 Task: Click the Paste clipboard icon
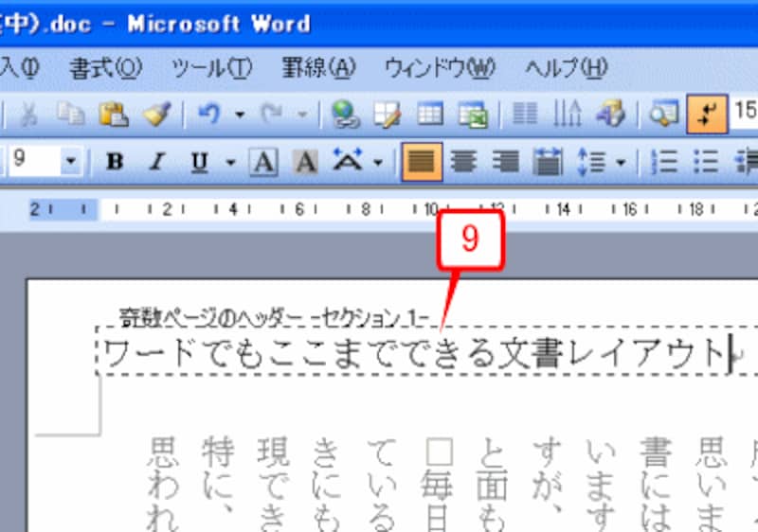click(113, 115)
